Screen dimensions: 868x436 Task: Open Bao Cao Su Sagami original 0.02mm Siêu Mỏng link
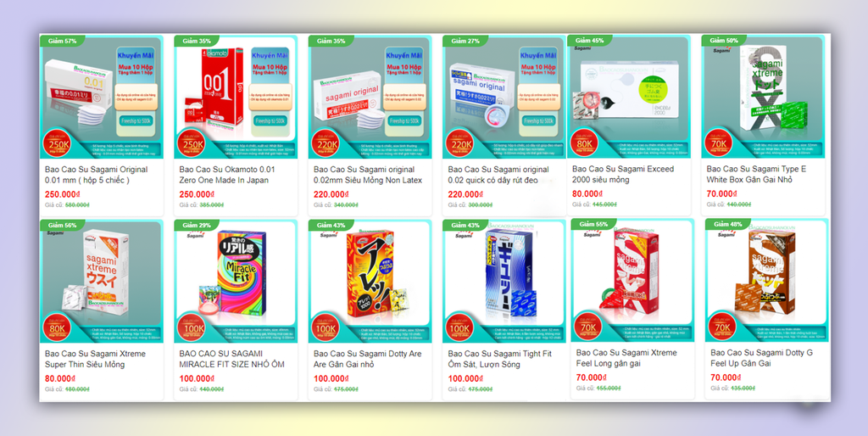point(368,175)
